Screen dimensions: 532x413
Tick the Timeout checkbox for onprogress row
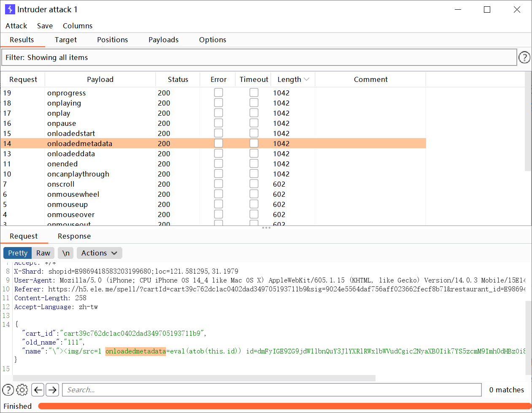254,92
